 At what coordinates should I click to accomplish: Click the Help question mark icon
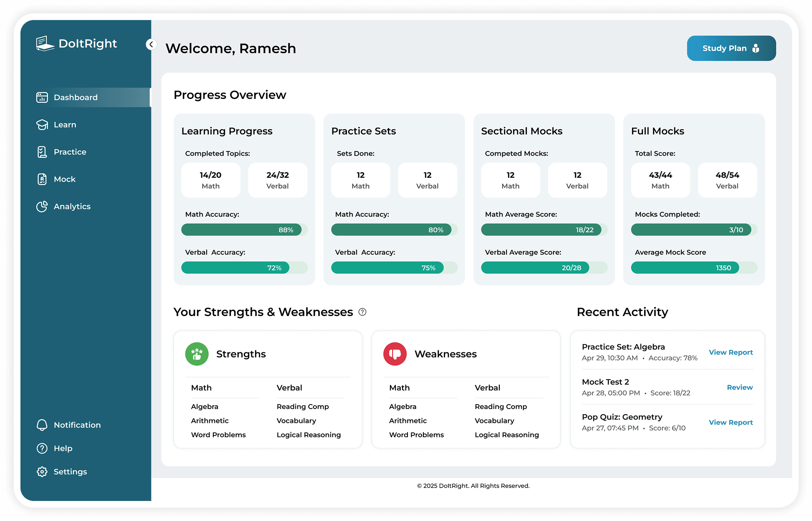pos(42,448)
